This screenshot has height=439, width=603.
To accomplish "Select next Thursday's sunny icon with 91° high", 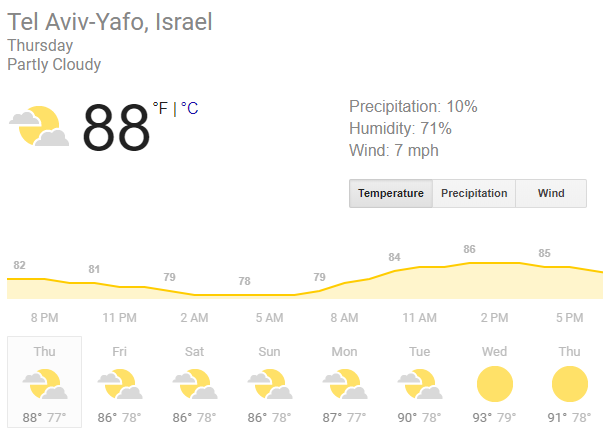I will coord(570,384).
